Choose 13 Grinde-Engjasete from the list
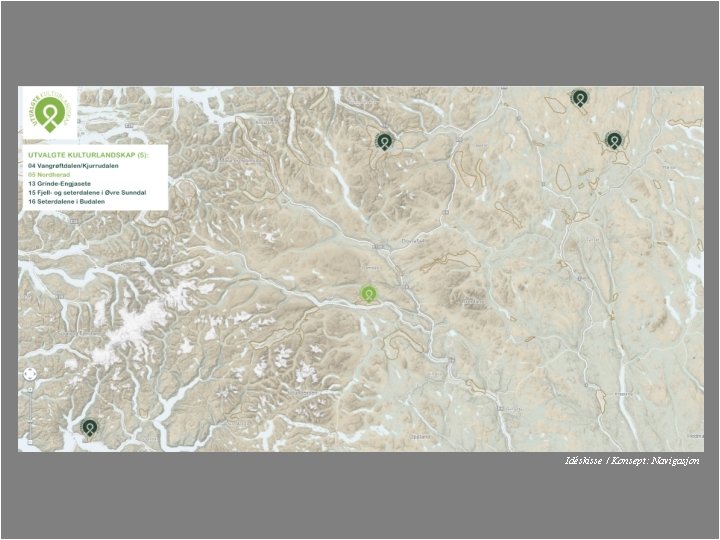 click(59, 184)
